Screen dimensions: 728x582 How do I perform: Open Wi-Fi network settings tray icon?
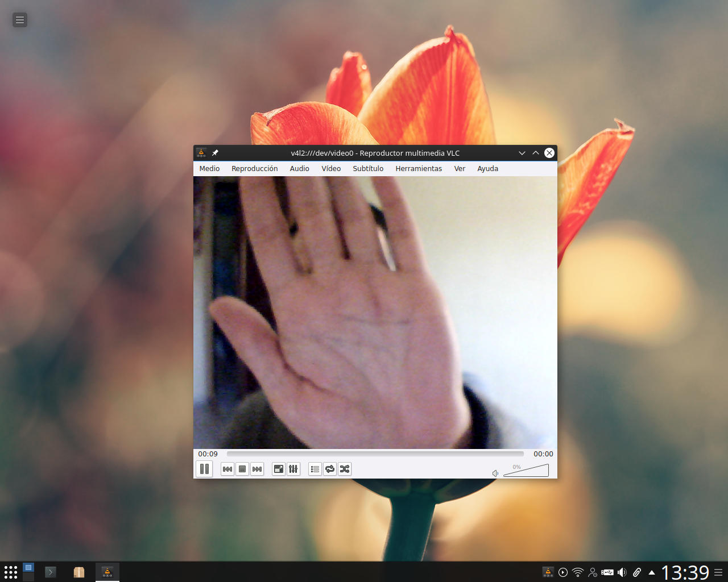pyautogui.click(x=578, y=572)
